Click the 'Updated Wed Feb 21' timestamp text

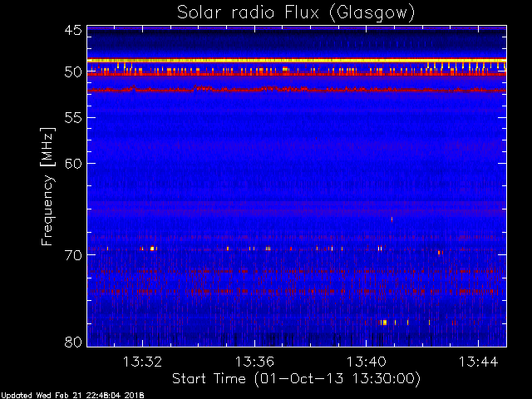point(72,396)
